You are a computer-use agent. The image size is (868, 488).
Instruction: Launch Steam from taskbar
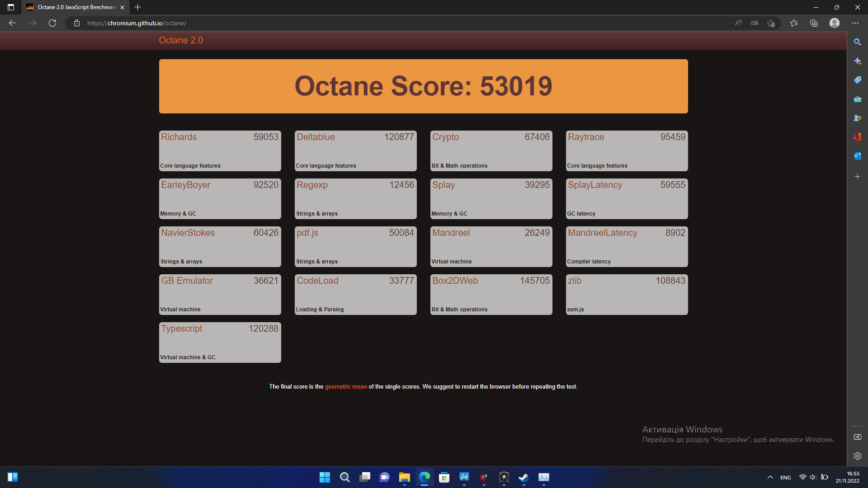pos(524,477)
